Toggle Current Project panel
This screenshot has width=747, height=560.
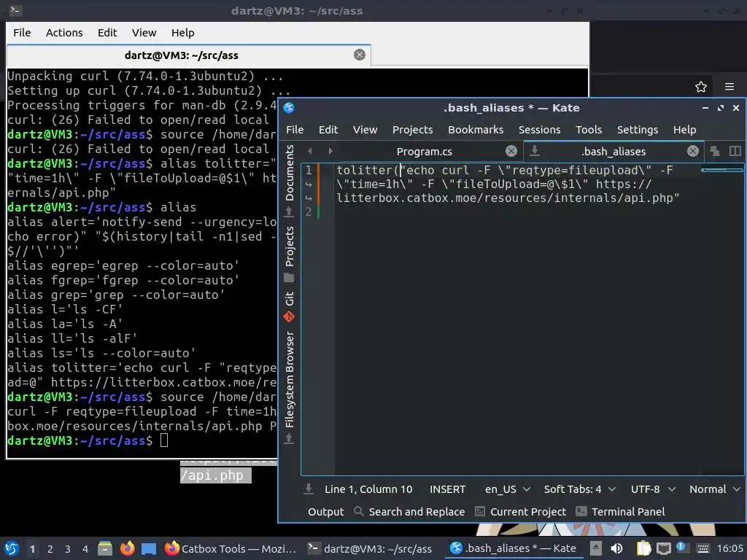point(521,512)
